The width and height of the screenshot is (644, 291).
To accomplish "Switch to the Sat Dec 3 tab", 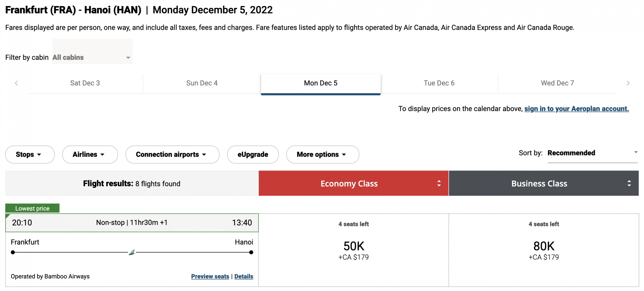I will click(x=85, y=83).
